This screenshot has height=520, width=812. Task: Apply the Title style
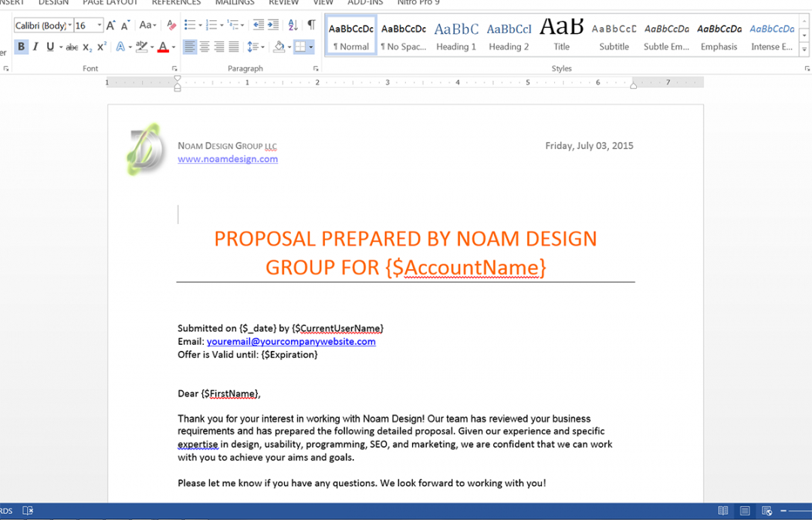point(562,35)
